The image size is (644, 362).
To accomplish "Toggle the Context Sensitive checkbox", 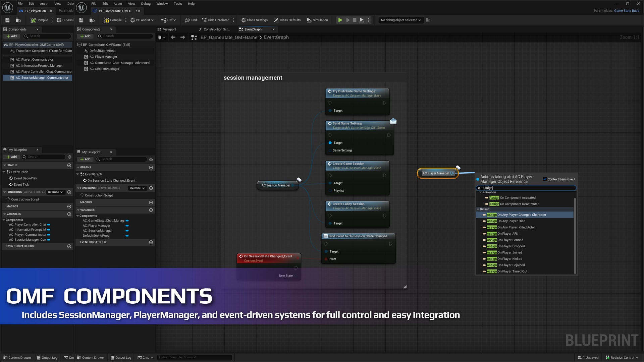I will (545, 179).
